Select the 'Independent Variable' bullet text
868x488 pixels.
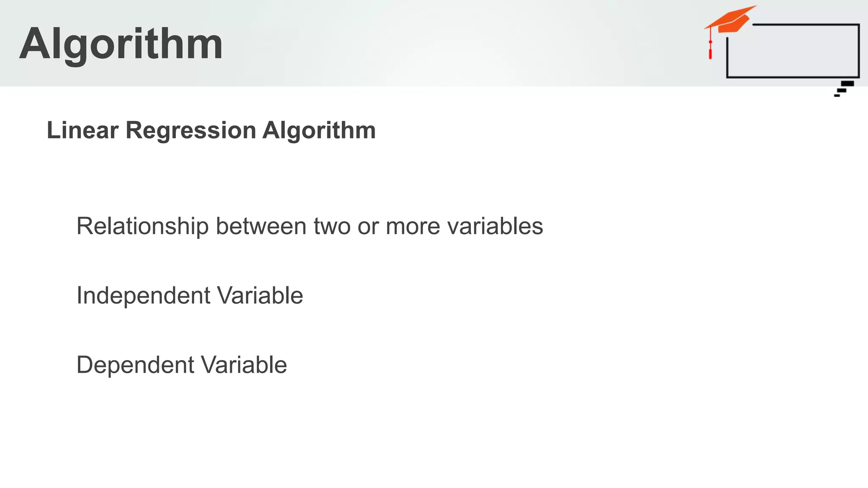click(x=189, y=295)
